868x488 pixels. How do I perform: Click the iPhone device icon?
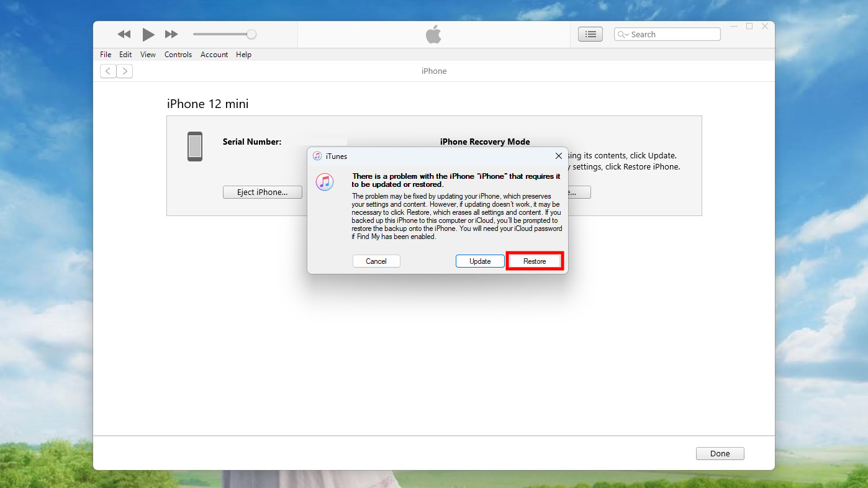click(x=195, y=147)
